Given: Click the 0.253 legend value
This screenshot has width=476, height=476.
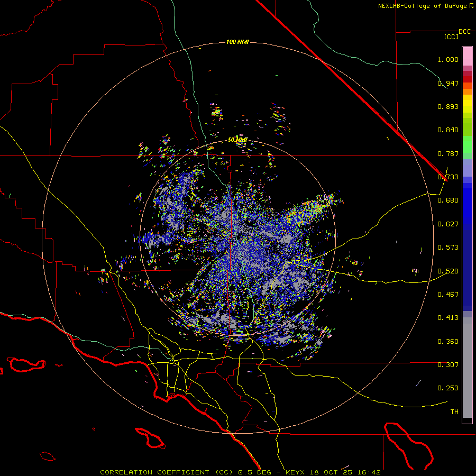Looking at the screenshot, I should (448, 388).
